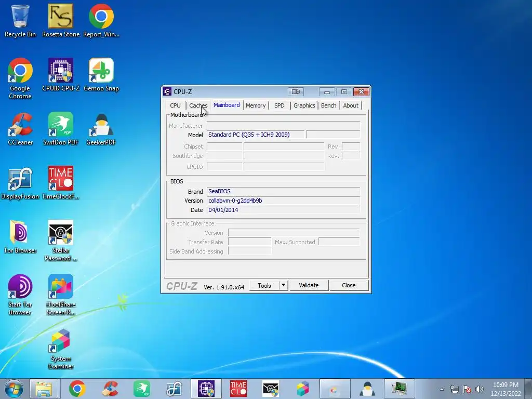
Task: Click the Windows Start orb
Action: [x=14, y=389]
